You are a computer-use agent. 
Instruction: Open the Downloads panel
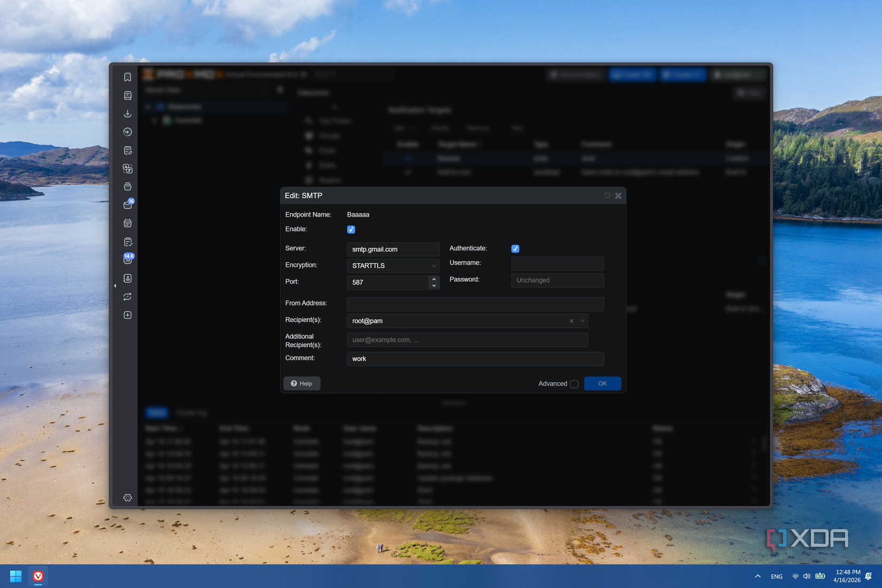pyautogui.click(x=127, y=113)
